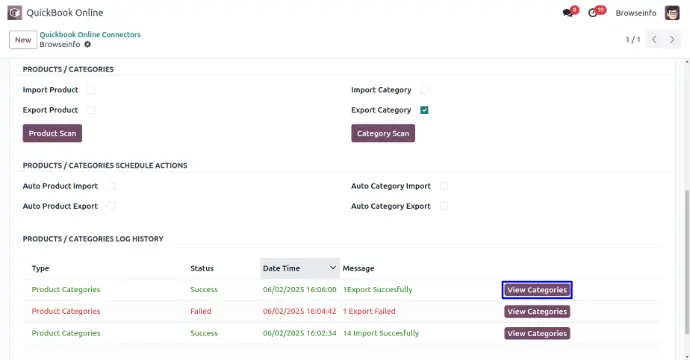Open the Browseinfo user menu
This screenshot has height=360, width=690.
pyautogui.click(x=636, y=13)
